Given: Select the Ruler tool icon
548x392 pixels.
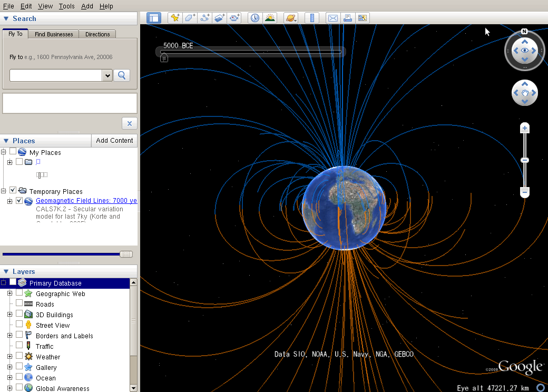Looking at the screenshot, I should 312,18.
